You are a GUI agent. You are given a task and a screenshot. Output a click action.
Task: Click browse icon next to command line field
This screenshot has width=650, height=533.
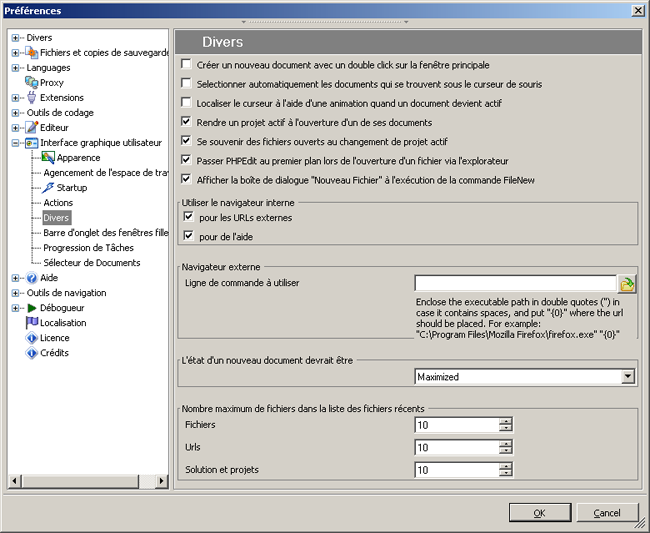coord(627,284)
